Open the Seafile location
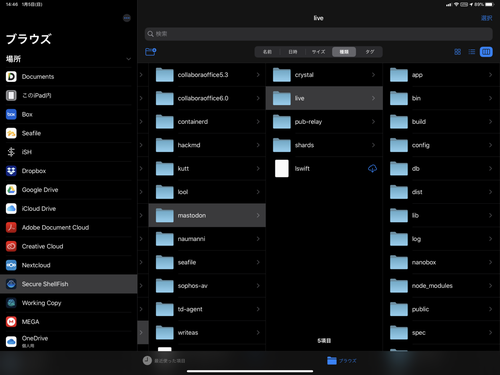 pyautogui.click(x=68, y=133)
